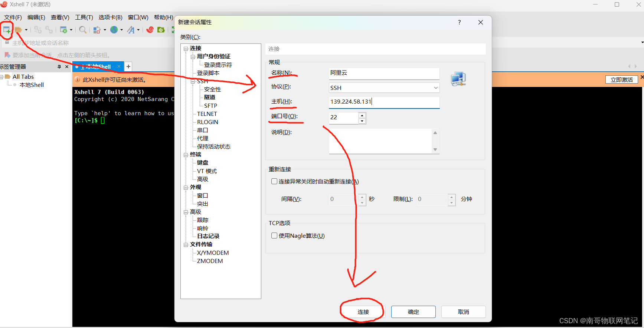
Task: Decrease the port number with the down arrow
Action: pyautogui.click(x=362, y=121)
